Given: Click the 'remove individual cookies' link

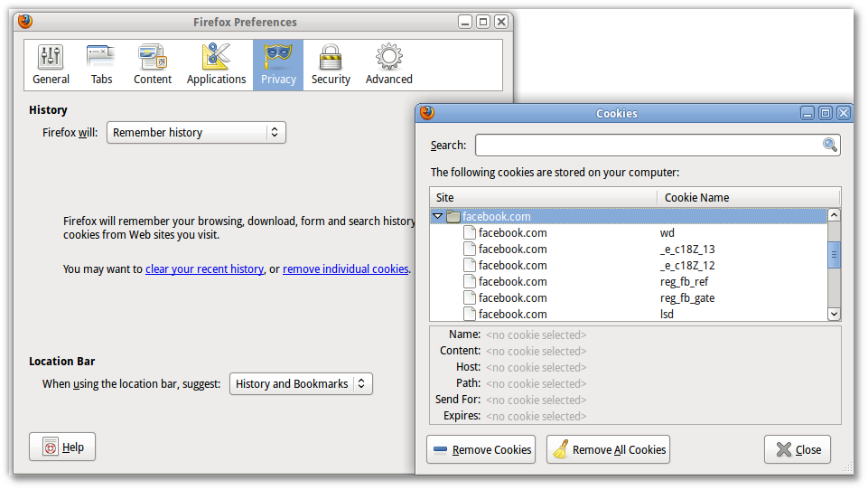Looking at the screenshot, I should point(345,269).
